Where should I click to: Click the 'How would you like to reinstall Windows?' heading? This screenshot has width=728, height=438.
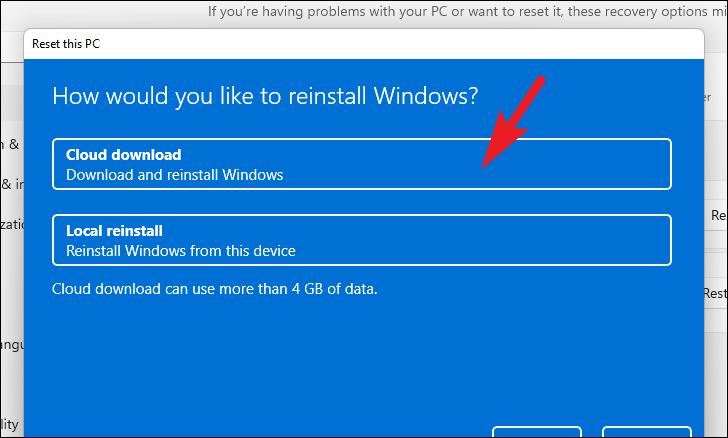tap(265, 96)
